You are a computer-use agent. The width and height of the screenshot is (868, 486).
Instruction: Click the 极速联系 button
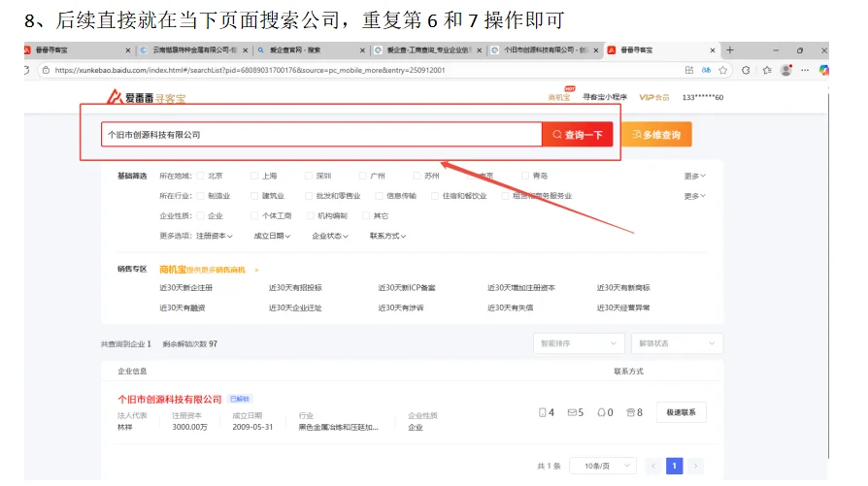click(682, 412)
